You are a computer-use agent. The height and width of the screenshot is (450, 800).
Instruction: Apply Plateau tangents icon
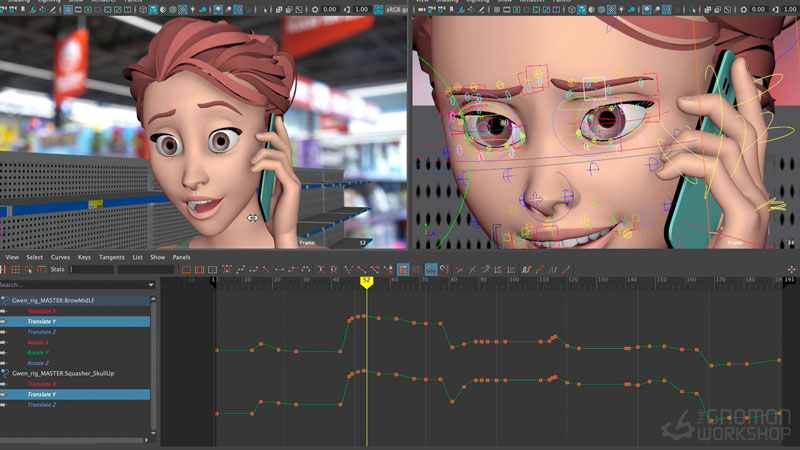tap(306, 269)
